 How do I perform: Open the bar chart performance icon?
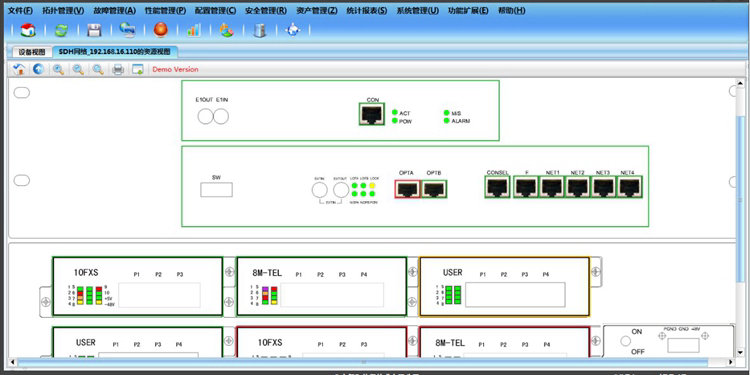(x=194, y=30)
